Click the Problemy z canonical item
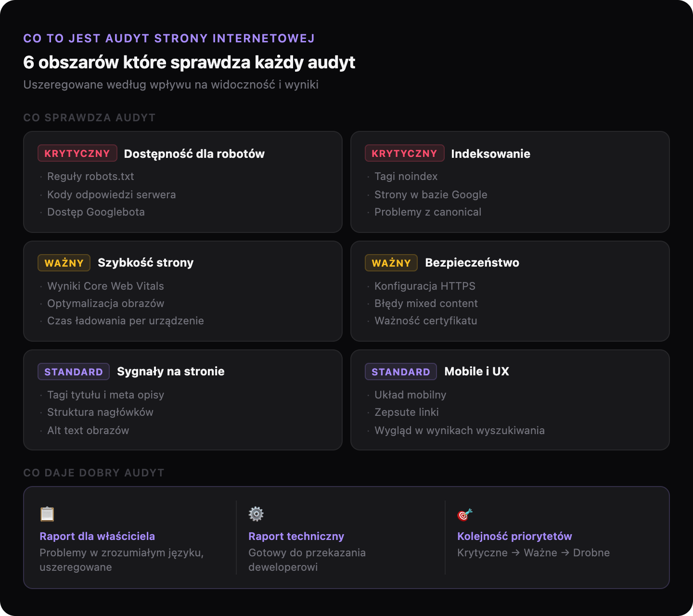 point(428,212)
